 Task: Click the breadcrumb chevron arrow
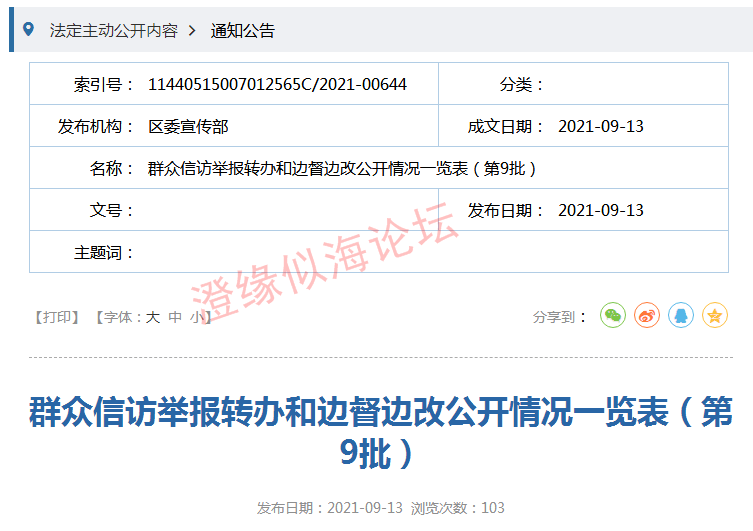click(192, 31)
